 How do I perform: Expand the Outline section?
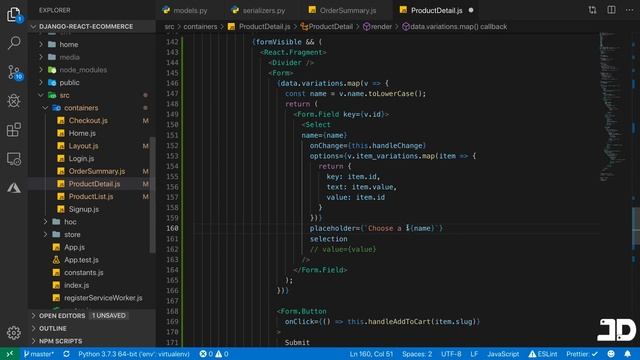(x=92, y=328)
